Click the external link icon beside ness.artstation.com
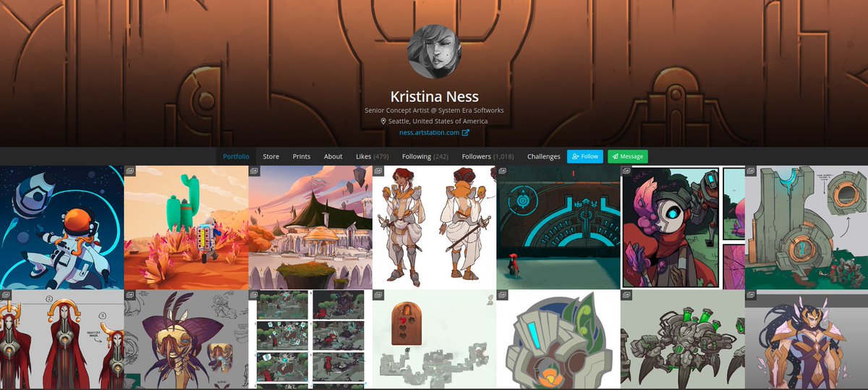Viewport: 868px width, 390px height. point(465,132)
